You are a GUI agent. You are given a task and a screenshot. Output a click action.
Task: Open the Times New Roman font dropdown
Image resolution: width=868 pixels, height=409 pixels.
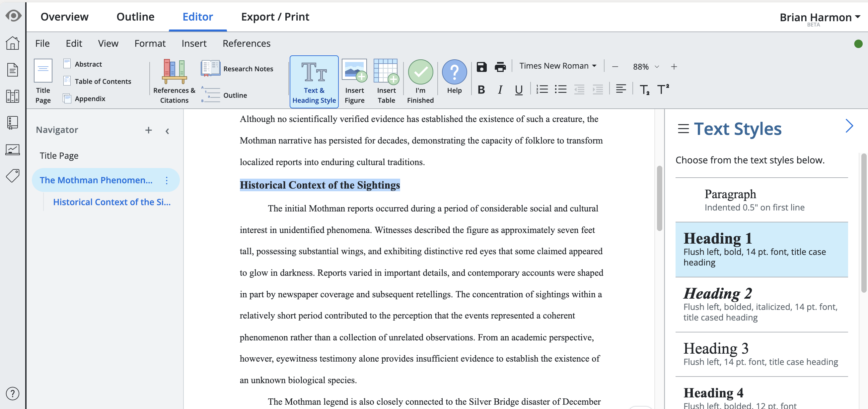(x=558, y=66)
